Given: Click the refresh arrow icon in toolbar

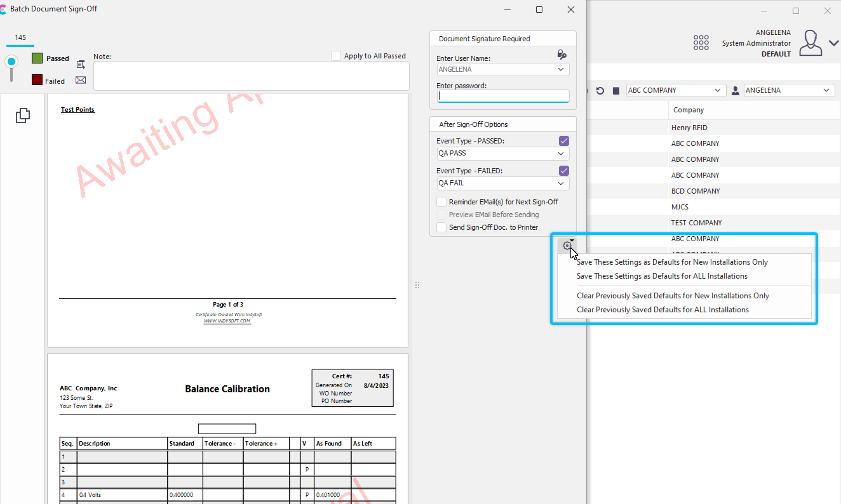Looking at the screenshot, I should (600, 91).
